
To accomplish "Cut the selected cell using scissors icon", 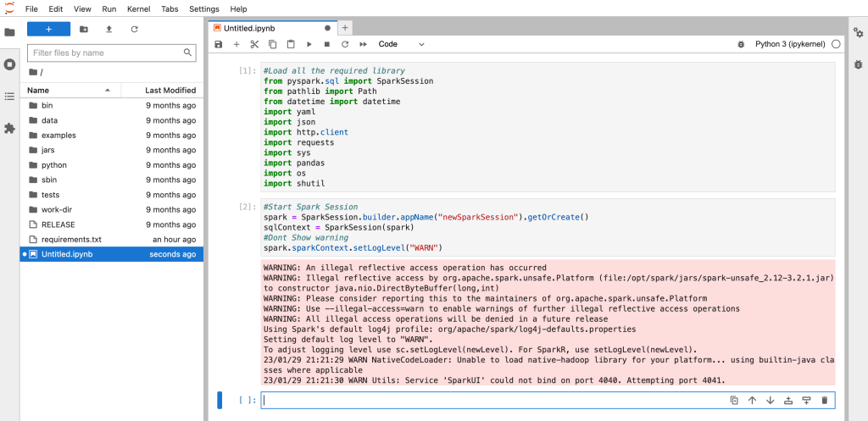I will (254, 44).
